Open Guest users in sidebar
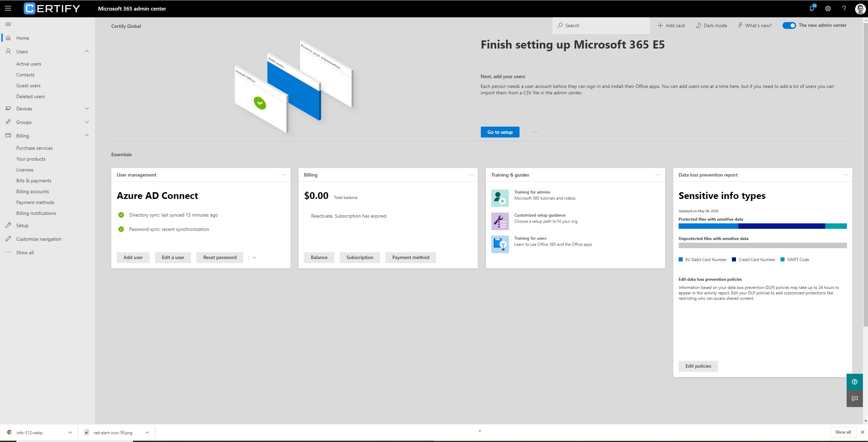 [29, 86]
